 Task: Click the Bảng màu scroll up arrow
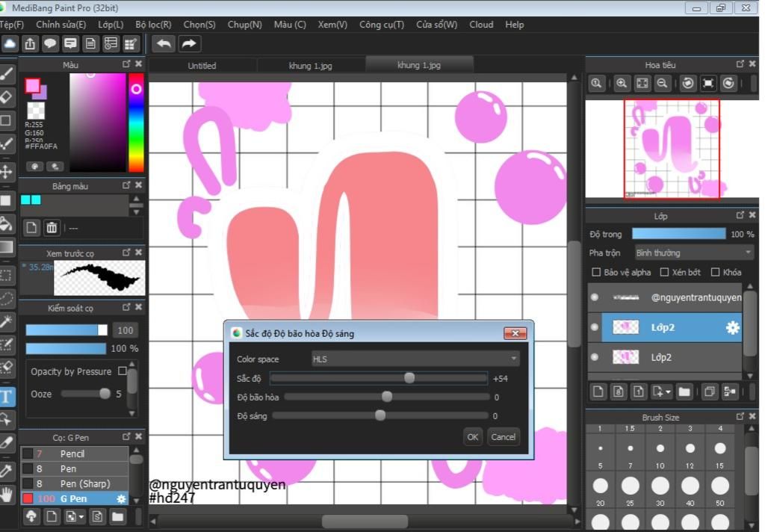point(136,199)
